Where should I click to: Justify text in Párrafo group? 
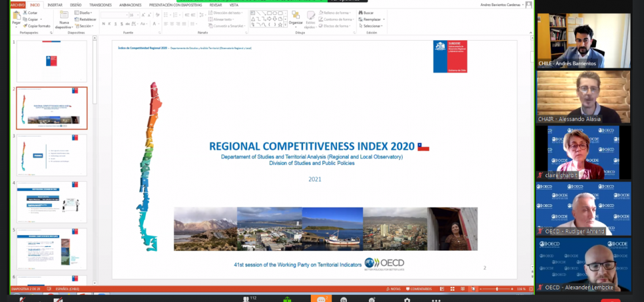click(184, 24)
